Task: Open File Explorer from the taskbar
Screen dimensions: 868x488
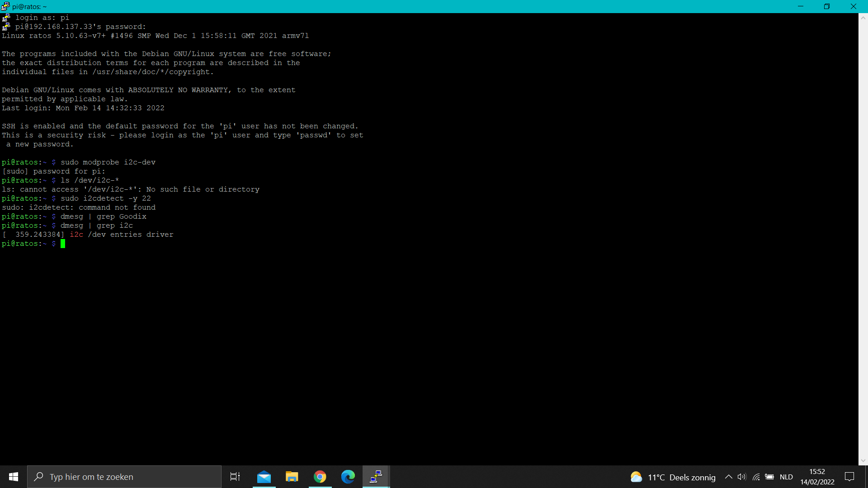Action: [x=292, y=477]
